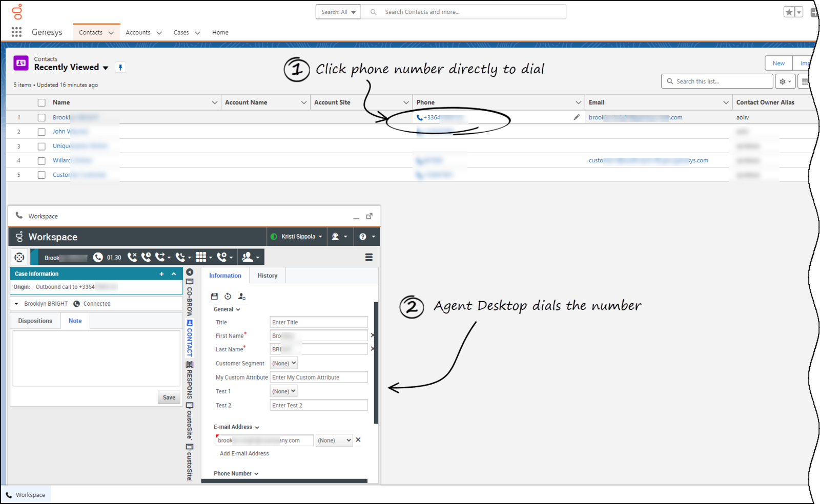The width and height of the screenshot is (820, 504).
Task: Open party action menu
Action: [251, 257]
